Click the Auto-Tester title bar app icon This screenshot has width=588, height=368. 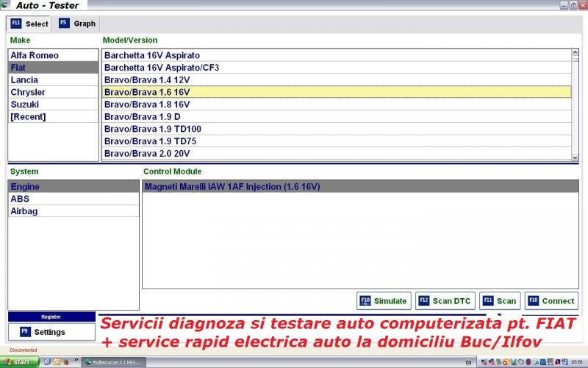(4, 5)
